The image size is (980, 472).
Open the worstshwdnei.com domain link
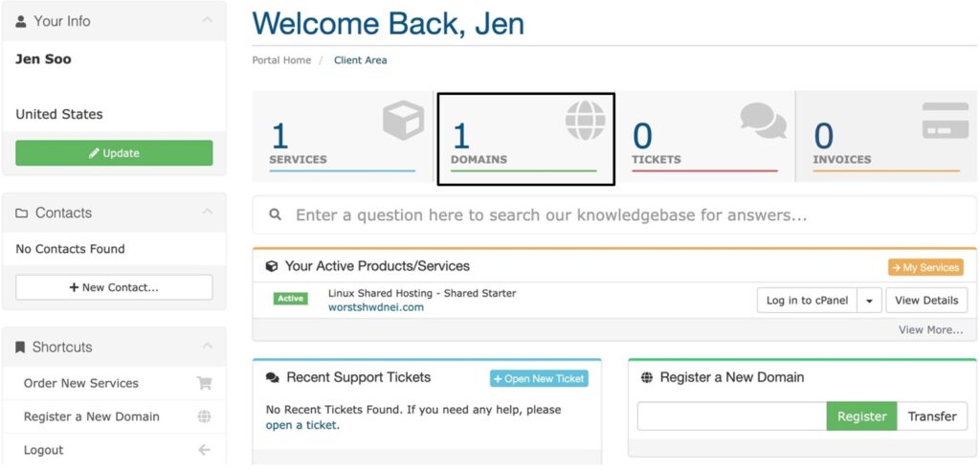(375, 307)
